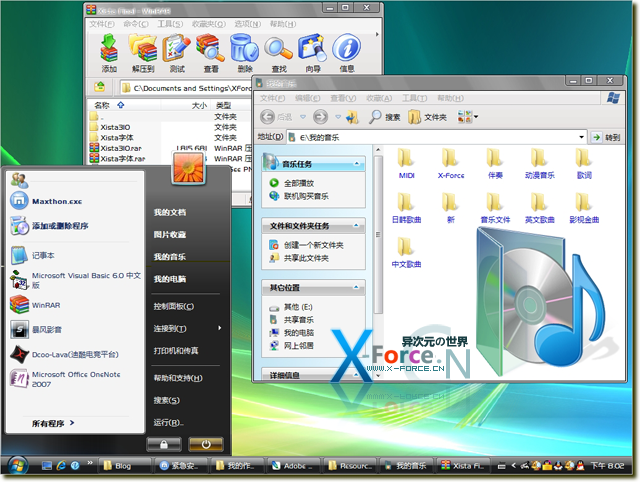Click the Test (测试) icon in WinRAR
The width and height of the screenshot is (640, 482).
[x=177, y=53]
